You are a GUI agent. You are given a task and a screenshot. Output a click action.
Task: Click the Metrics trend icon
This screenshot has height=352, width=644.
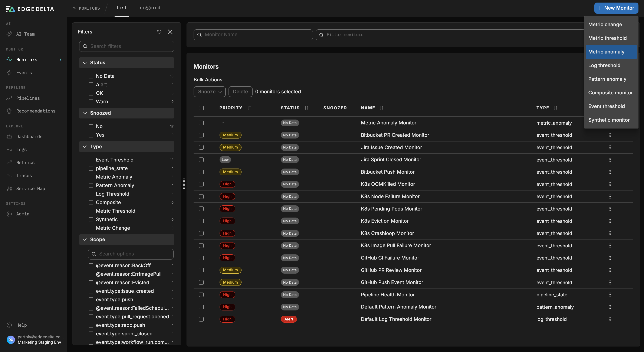9,162
